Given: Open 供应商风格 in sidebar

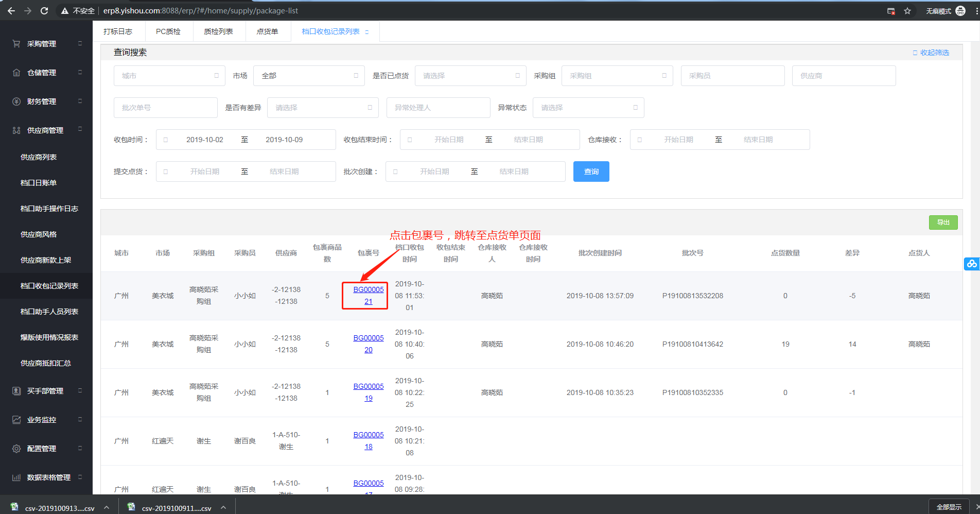Looking at the screenshot, I should [x=39, y=234].
